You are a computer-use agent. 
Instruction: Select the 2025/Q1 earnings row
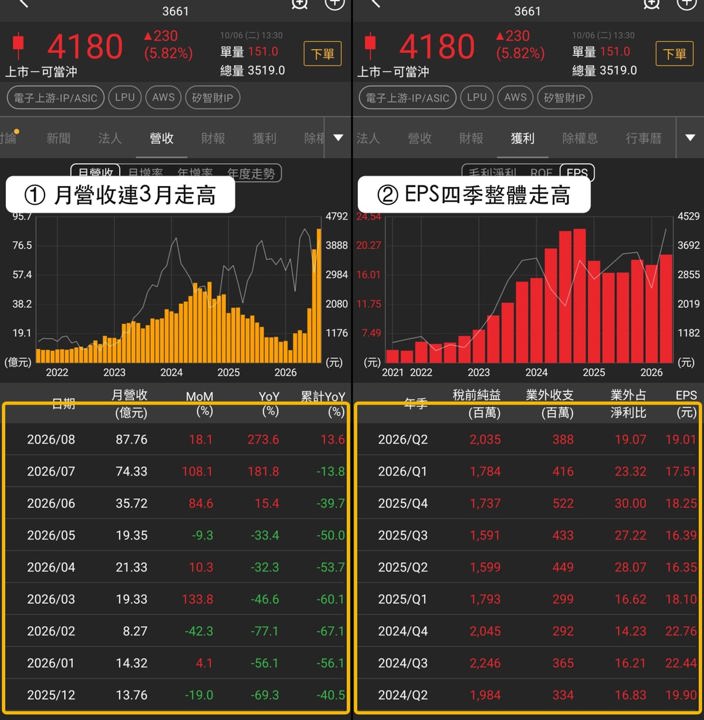tap(528, 599)
